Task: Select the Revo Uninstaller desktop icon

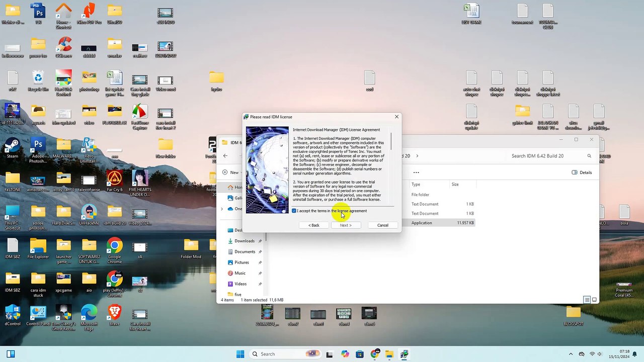Action: coord(89,150)
